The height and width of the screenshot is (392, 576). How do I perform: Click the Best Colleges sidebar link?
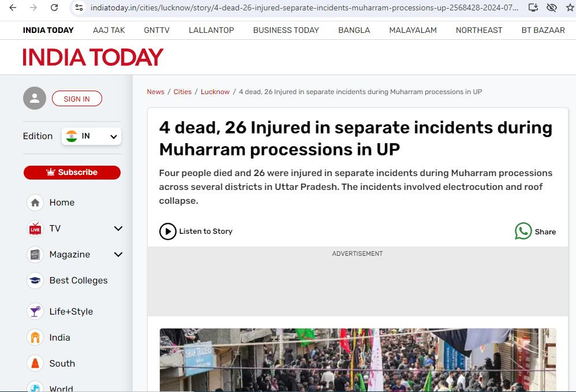tap(78, 281)
